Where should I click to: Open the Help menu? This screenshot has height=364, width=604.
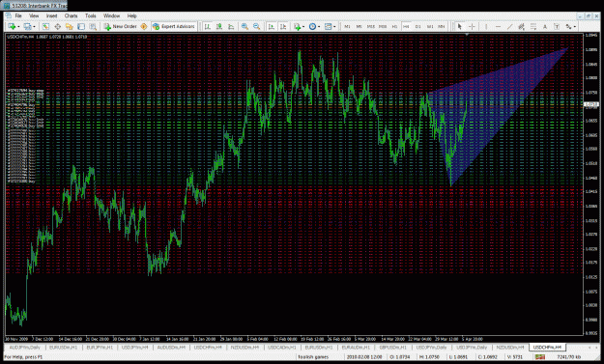132,15
